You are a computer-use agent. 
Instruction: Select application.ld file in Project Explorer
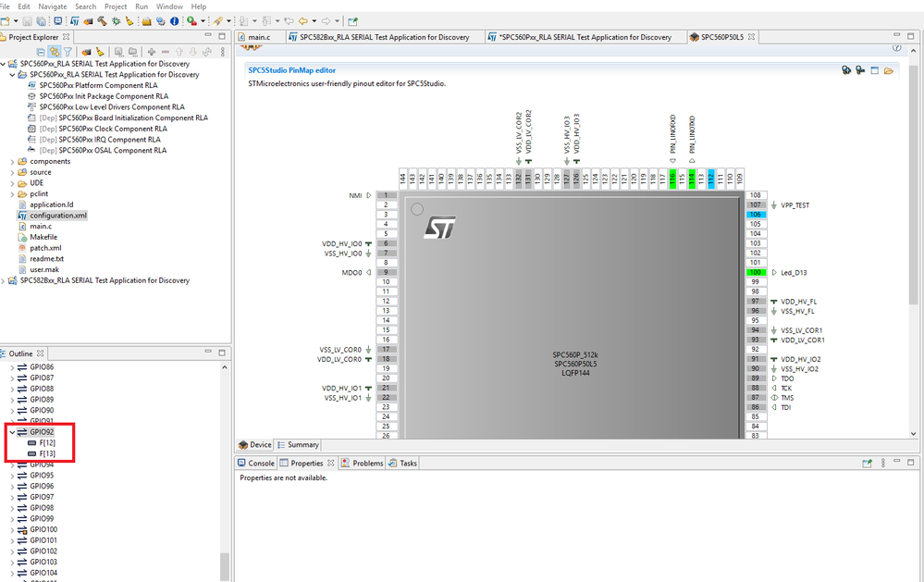tap(52, 204)
